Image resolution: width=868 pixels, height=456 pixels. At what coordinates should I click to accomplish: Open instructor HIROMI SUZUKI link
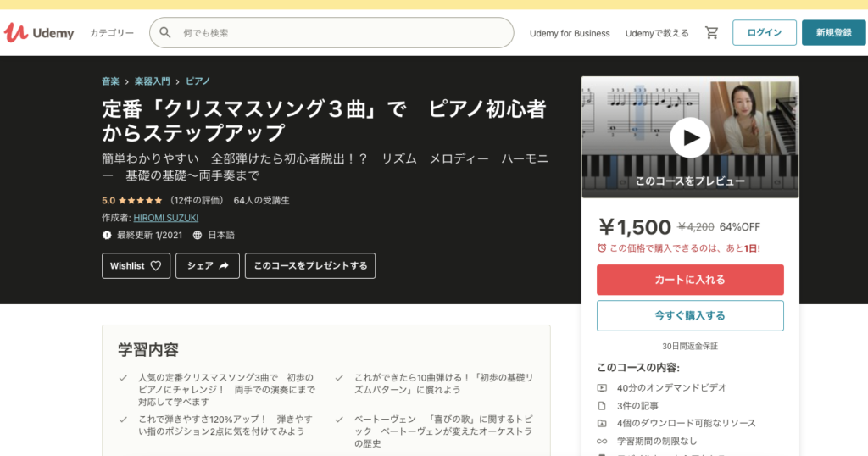click(165, 218)
